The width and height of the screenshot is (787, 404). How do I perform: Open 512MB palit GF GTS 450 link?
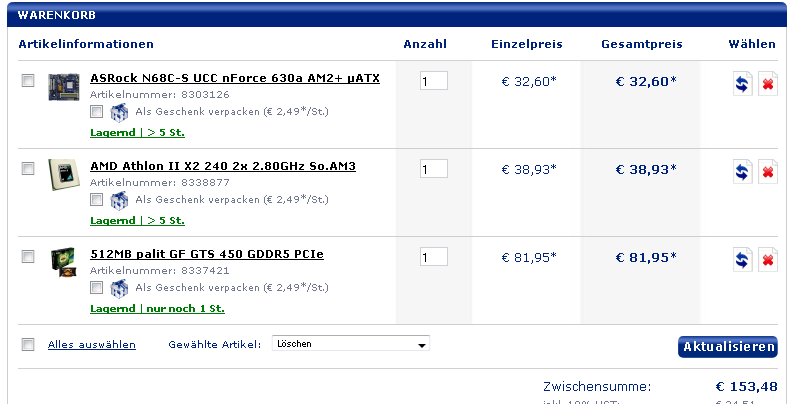(x=207, y=254)
